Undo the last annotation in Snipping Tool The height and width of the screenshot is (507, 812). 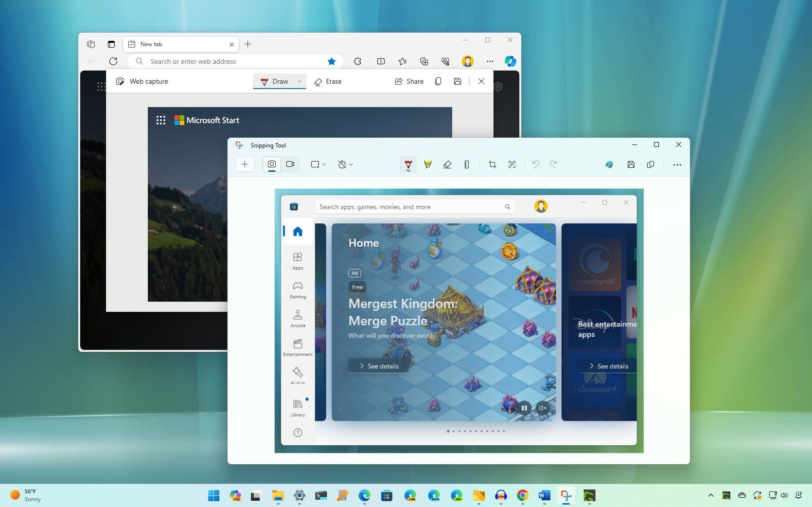pyautogui.click(x=536, y=164)
